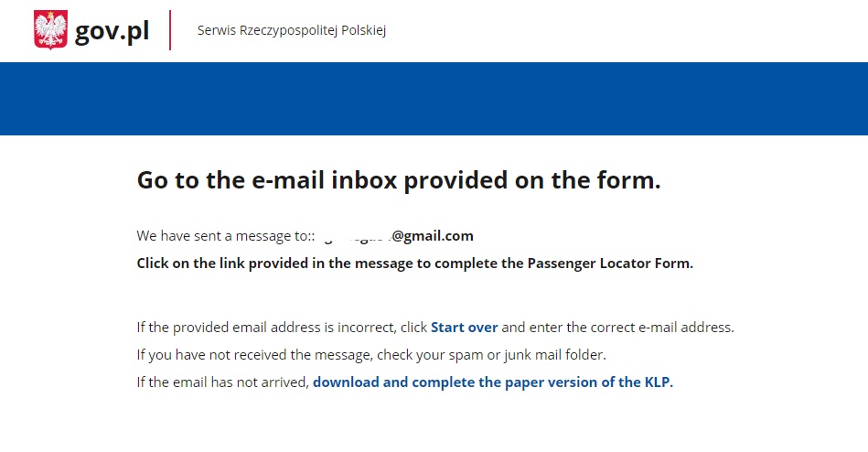Click 'If you have not received the message' line
The image size is (868, 452).
click(x=371, y=354)
